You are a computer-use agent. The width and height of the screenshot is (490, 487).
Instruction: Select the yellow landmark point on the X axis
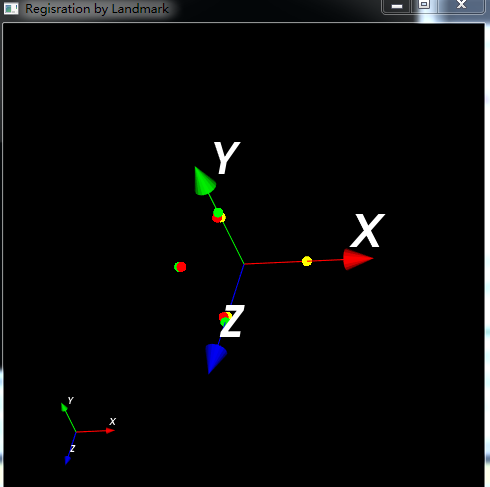coord(307,261)
